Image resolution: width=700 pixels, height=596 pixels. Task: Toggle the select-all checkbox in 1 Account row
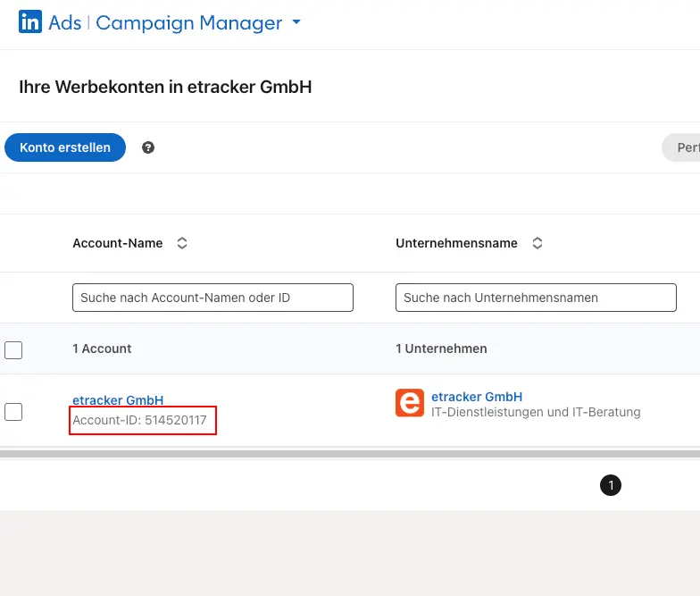click(x=13, y=349)
